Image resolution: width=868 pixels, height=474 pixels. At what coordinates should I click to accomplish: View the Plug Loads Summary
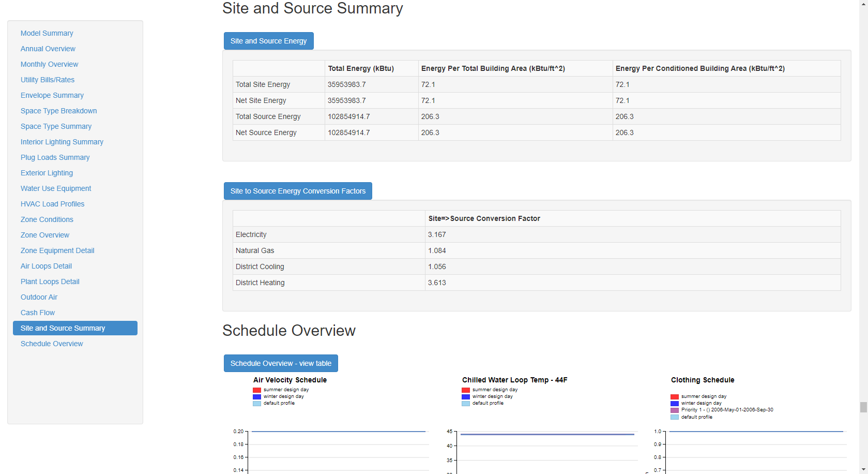point(55,157)
